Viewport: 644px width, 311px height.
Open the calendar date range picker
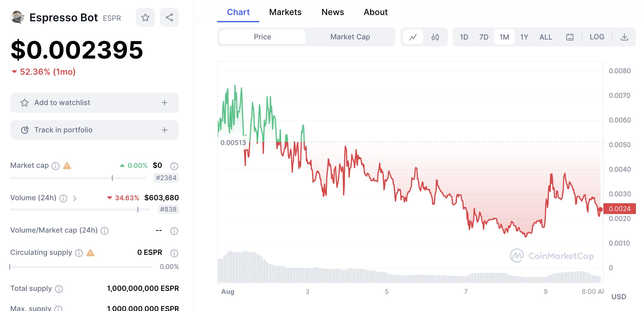click(x=570, y=37)
